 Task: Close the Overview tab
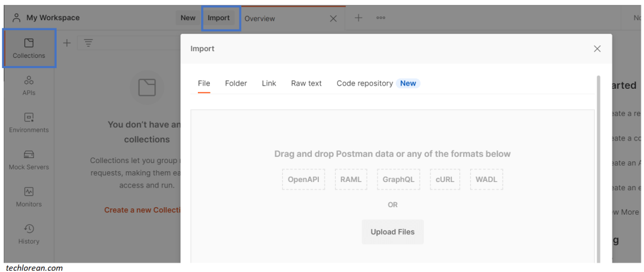333,18
